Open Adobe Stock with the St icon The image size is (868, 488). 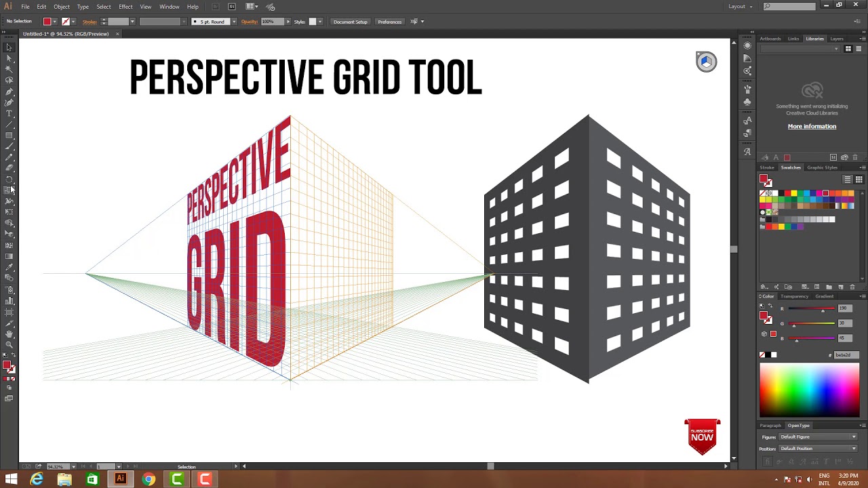tap(232, 7)
